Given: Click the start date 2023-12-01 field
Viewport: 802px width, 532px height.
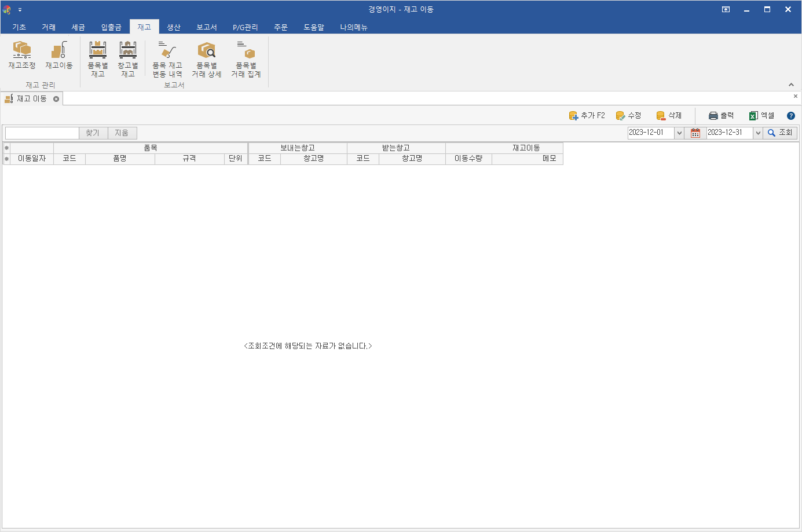Looking at the screenshot, I should pyautogui.click(x=651, y=133).
